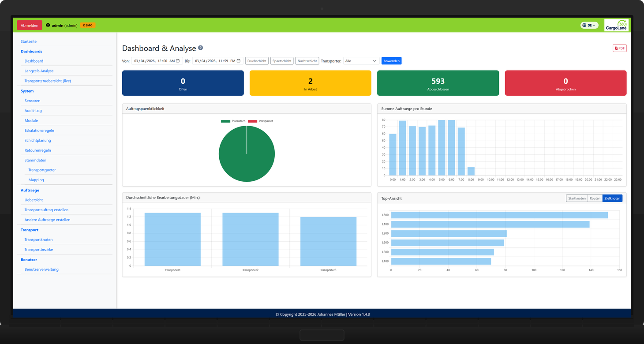Image resolution: width=644 pixels, height=344 pixels.
Task: Switch Top-Ansicht to Startknoten view
Action: (577, 198)
